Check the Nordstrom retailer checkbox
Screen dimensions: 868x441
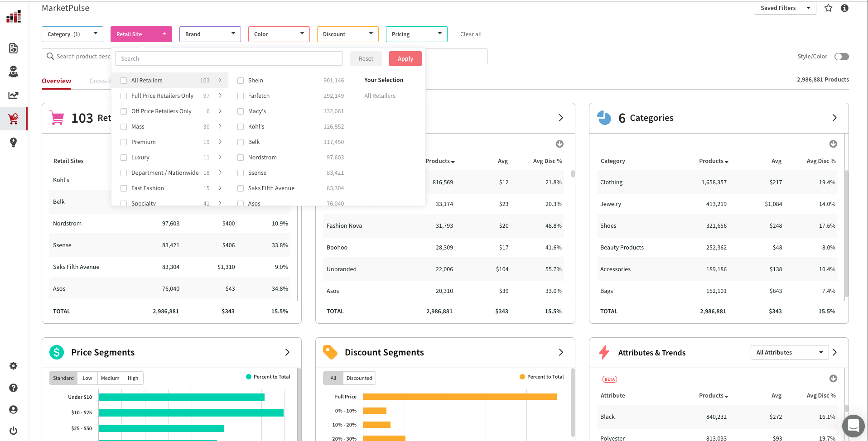pos(241,158)
